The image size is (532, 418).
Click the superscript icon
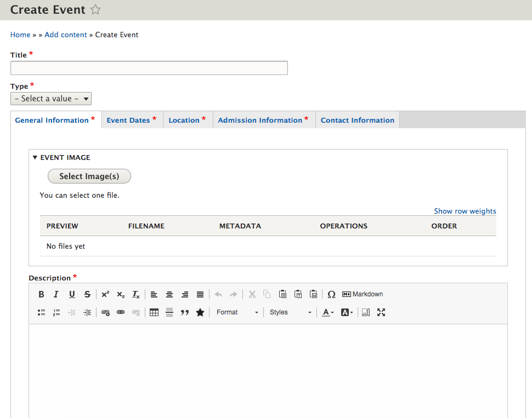[105, 294]
